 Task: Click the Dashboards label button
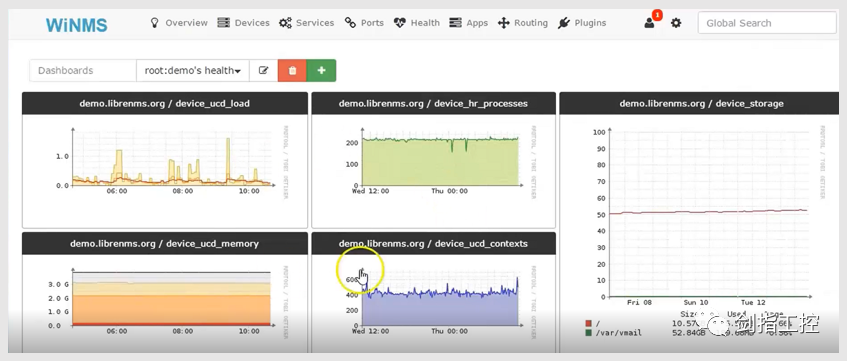[83, 71]
